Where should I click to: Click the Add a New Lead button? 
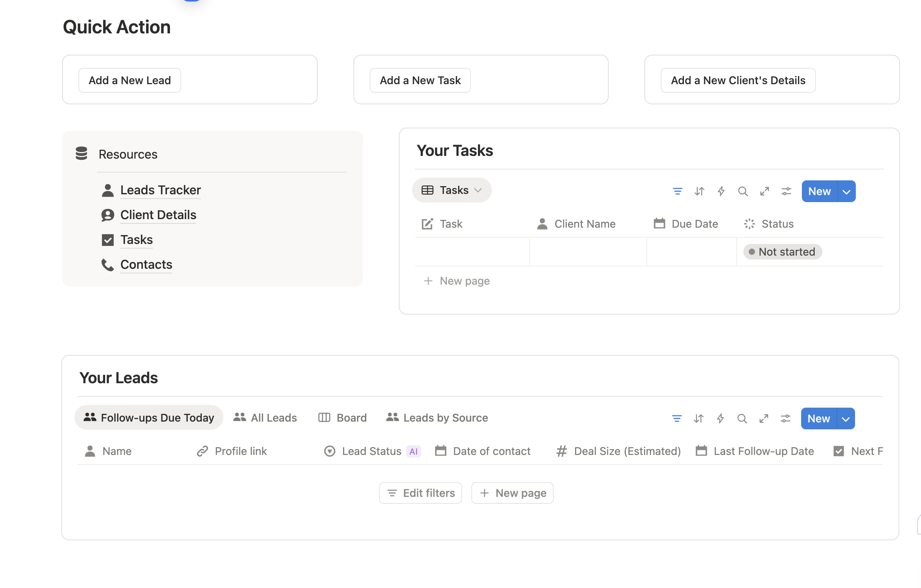pyautogui.click(x=130, y=80)
